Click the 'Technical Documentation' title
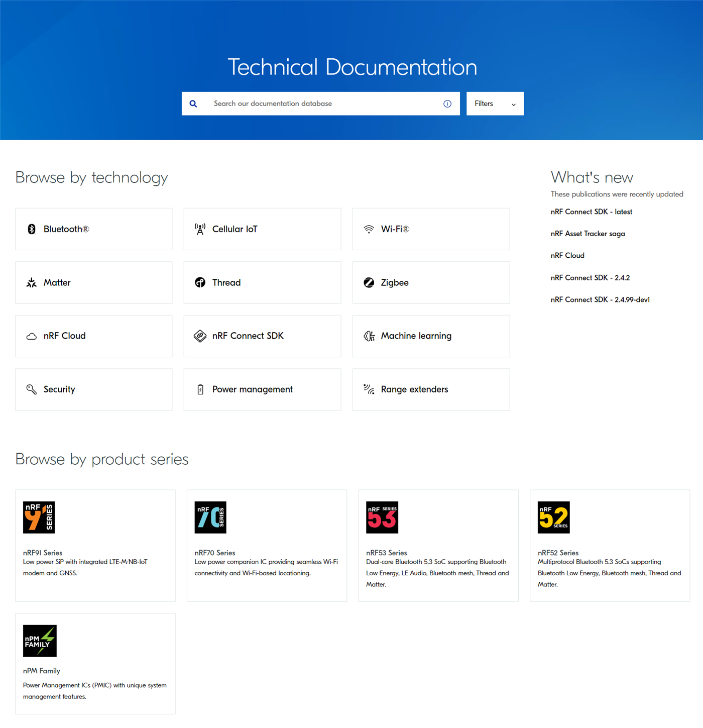The image size is (703, 728). pyautogui.click(x=353, y=67)
